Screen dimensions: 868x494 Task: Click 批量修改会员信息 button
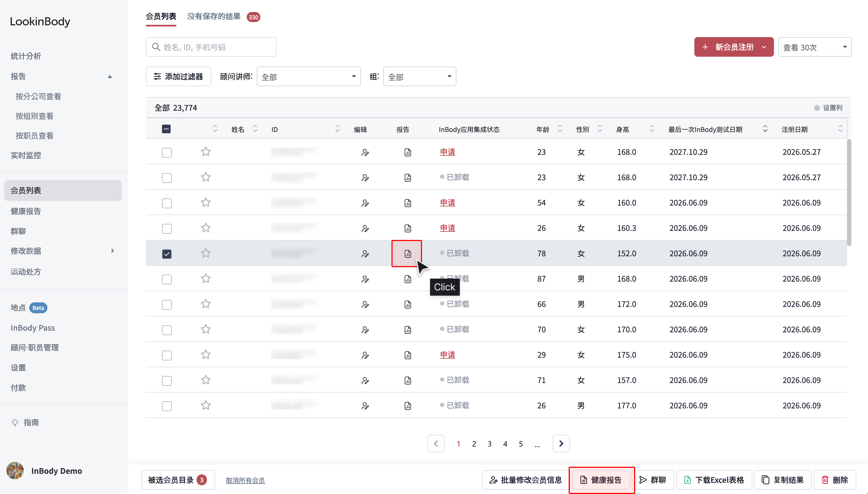[525, 480]
